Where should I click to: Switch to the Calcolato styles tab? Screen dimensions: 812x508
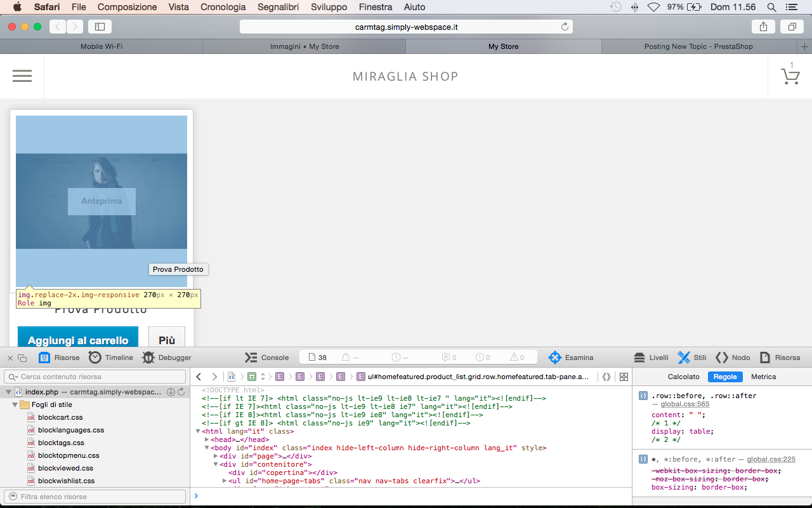pyautogui.click(x=684, y=377)
